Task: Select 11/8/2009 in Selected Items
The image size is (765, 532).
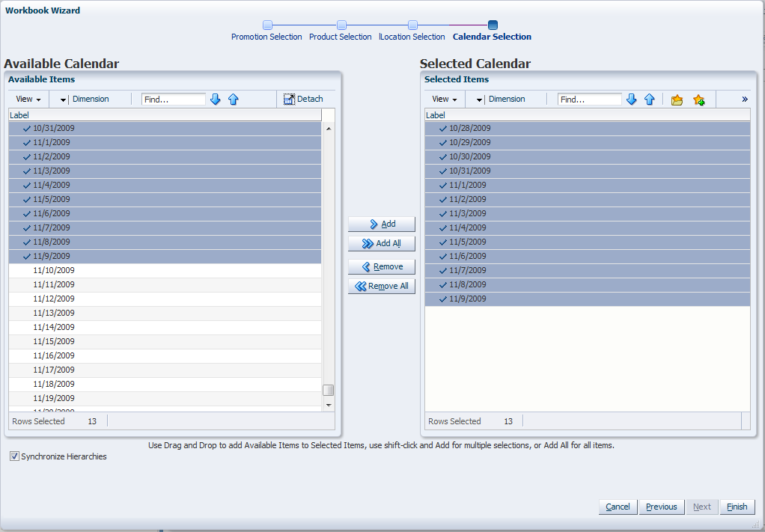Action: [x=588, y=284]
